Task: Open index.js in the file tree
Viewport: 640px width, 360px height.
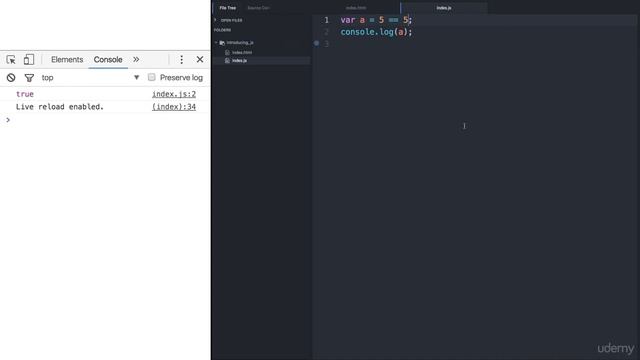Action: (239, 61)
